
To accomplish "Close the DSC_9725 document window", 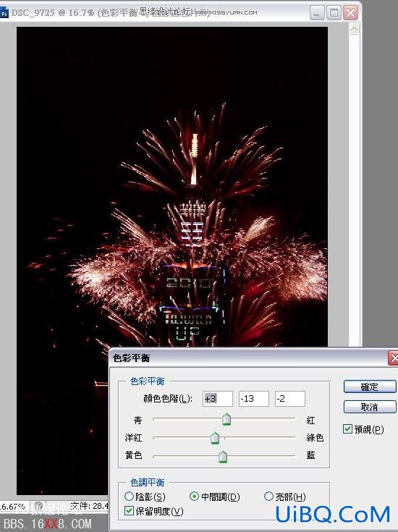I will click(x=350, y=13).
